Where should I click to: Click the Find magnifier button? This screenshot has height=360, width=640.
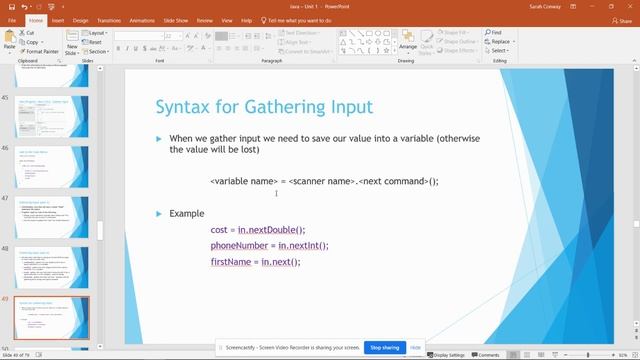[493, 32]
